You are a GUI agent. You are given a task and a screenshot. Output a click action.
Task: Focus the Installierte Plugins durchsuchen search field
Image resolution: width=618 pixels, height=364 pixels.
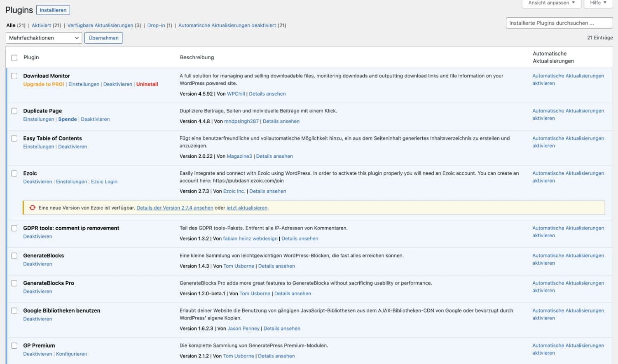(x=559, y=23)
